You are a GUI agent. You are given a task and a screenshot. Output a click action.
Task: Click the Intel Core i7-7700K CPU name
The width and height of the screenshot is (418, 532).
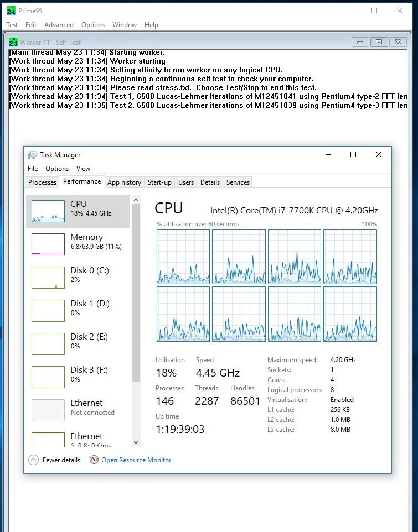pyautogui.click(x=294, y=210)
